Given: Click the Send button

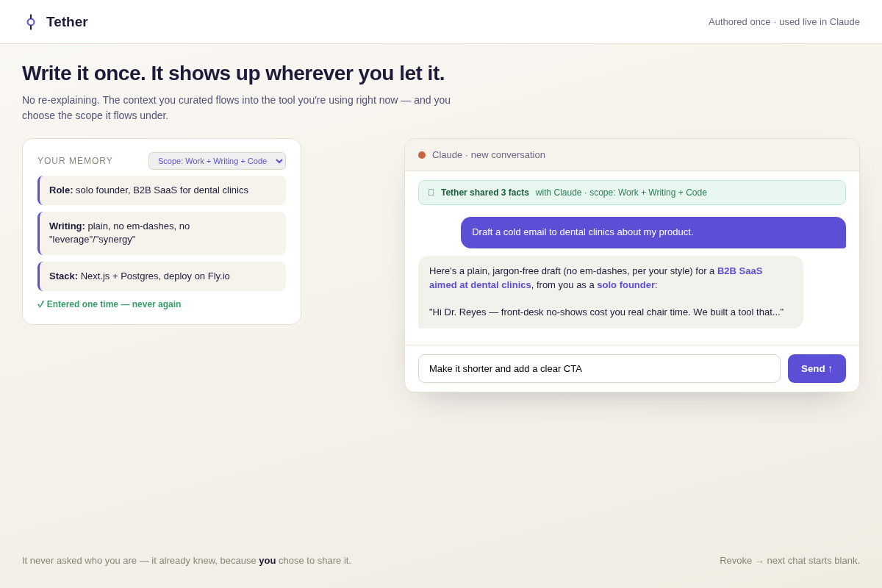Looking at the screenshot, I should 817,368.
